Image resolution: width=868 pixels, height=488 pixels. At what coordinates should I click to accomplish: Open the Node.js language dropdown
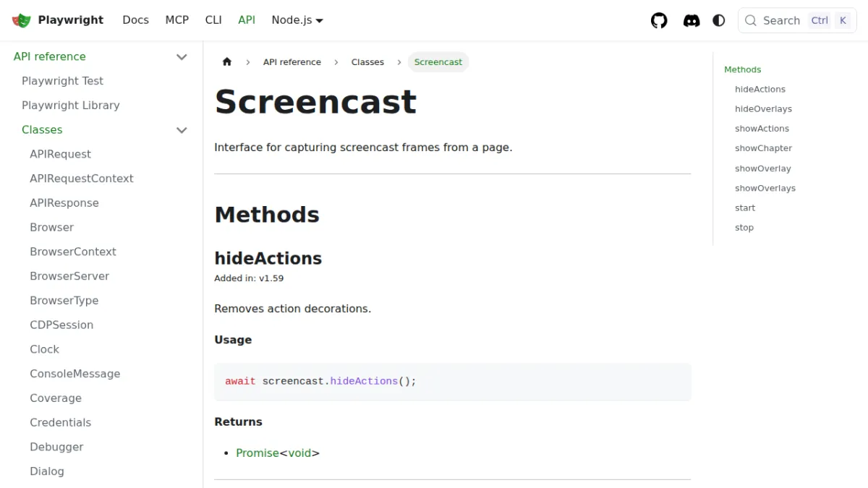point(297,20)
